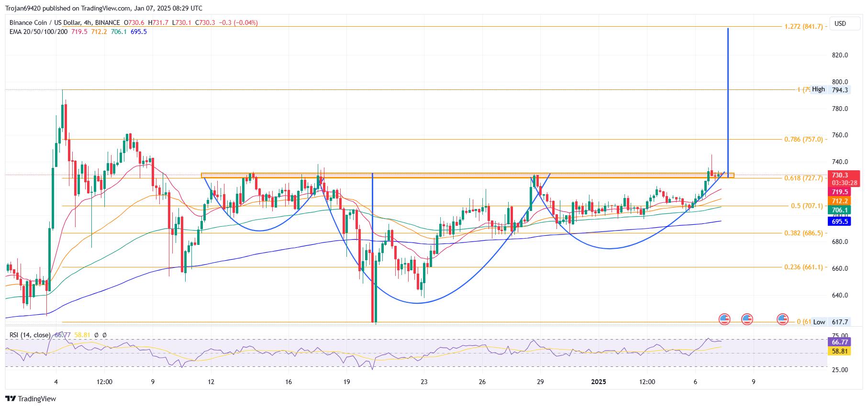868x408 pixels.
Task: Click the 660.0 price axis label
Action: pos(840,268)
